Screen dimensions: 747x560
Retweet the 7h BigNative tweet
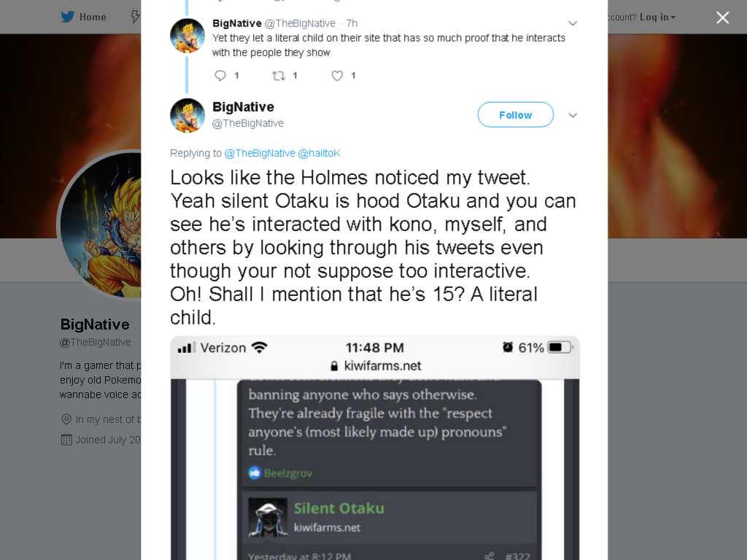coord(279,76)
